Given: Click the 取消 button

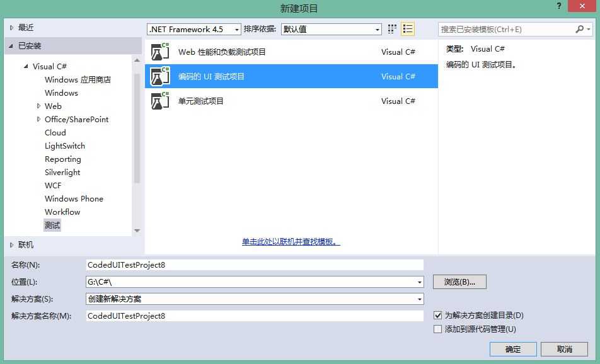Looking at the screenshot, I should (565, 349).
